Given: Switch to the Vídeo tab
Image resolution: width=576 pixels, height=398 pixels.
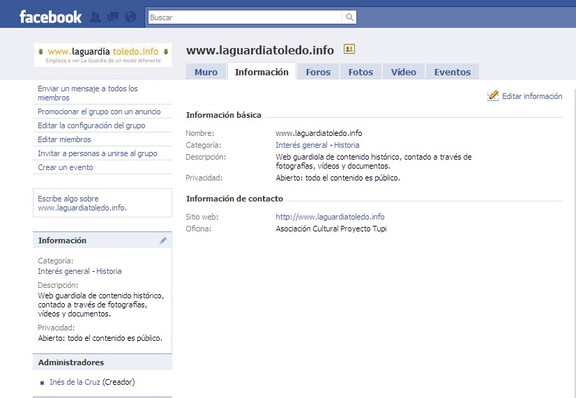Looking at the screenshot, I should [403, 72].
